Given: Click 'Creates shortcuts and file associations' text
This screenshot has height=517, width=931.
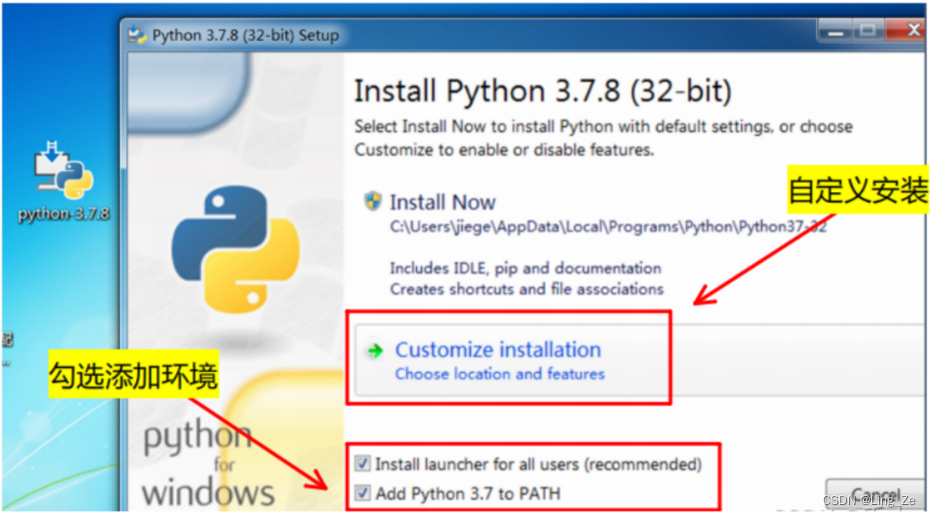Looking at the screenshot, I should (x=527, y=289).
